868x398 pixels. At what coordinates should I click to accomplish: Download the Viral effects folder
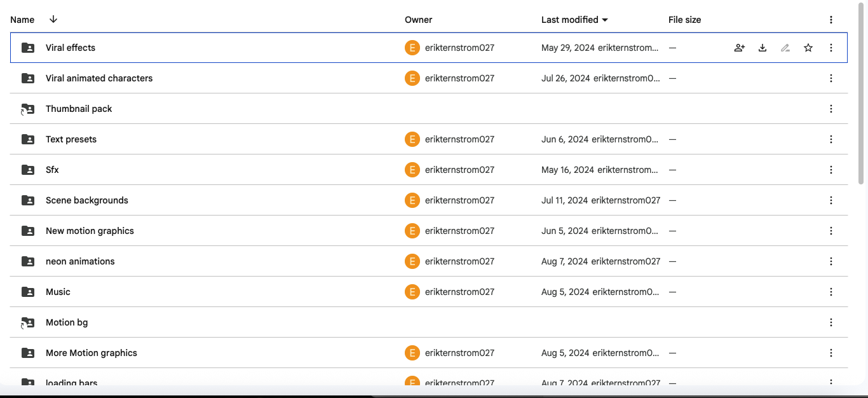[763, 48]
